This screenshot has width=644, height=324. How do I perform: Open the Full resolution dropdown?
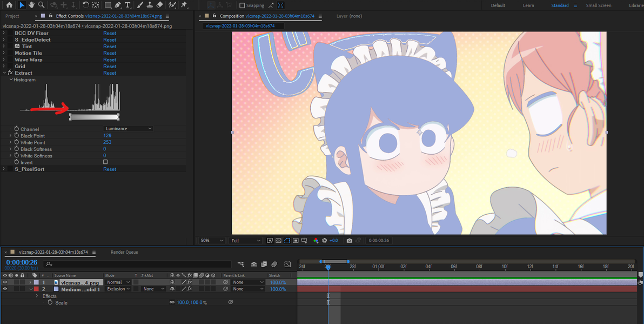point(246,241)
